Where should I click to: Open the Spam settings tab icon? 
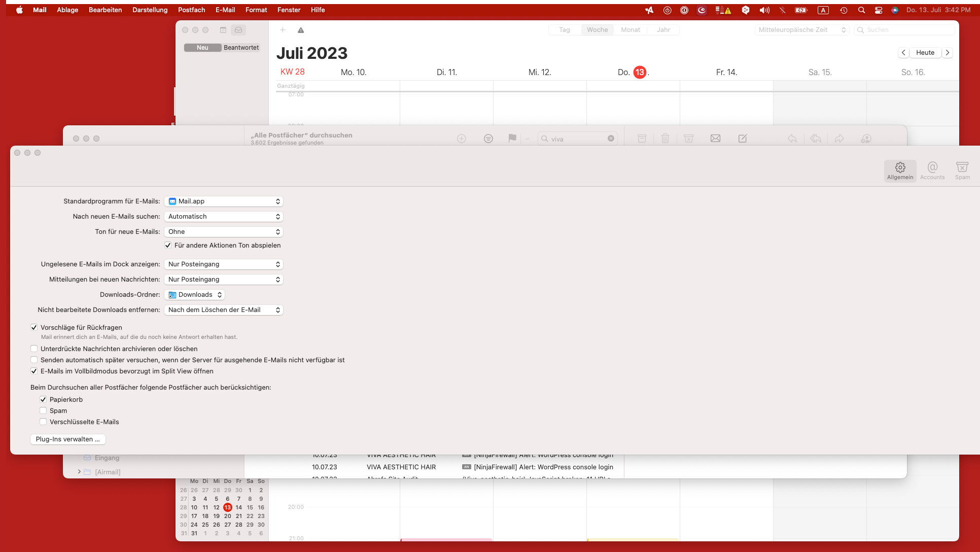[962, 170]
